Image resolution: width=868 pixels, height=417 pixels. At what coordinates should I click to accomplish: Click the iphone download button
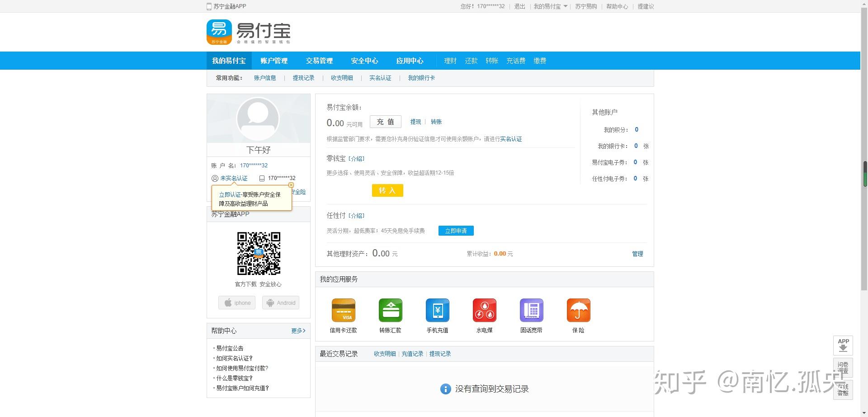coord(237,303)
